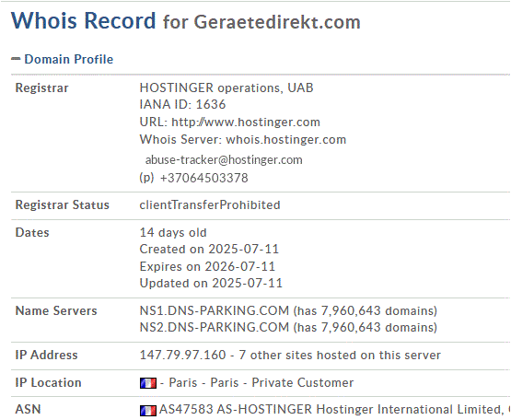Click NS1.DNS-PARKING.COM name server
511x420 pixels.
tap(215, 310)
